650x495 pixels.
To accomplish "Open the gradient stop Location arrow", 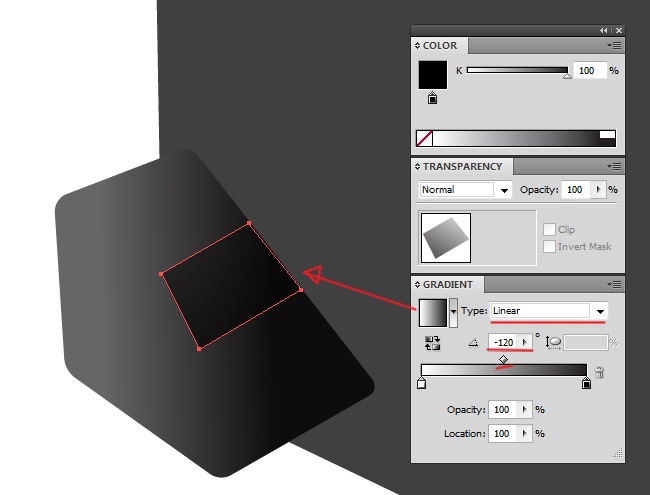I will pyautogui.click(x=525, y=434).
